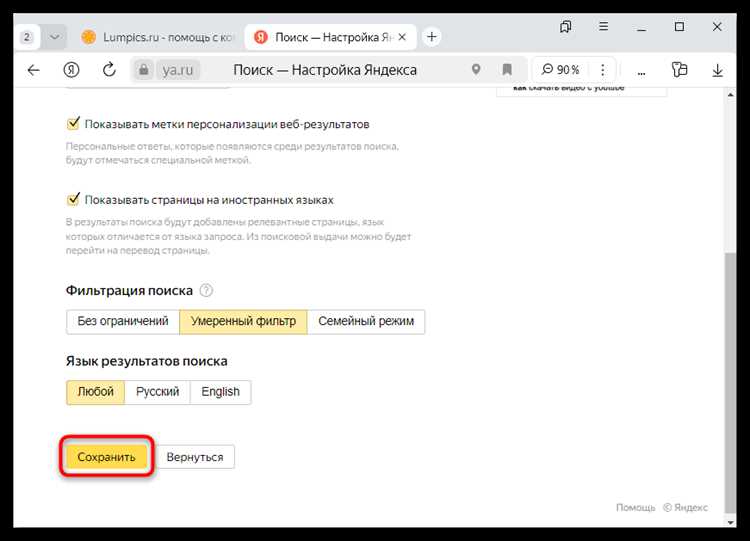Close the Поиск — Настройка tab
This screenshot has height=541, width=750.
402,37
